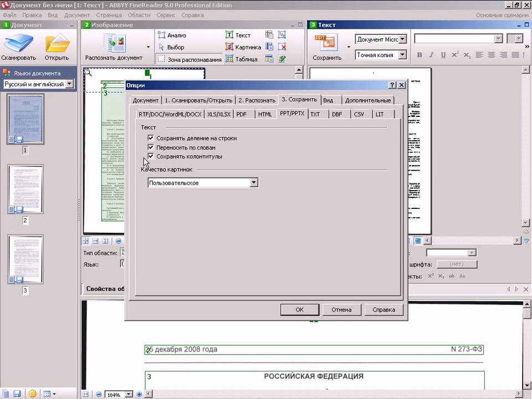Align text left in Text panel
Screen dimensions: 532x399
click(479, 55)
